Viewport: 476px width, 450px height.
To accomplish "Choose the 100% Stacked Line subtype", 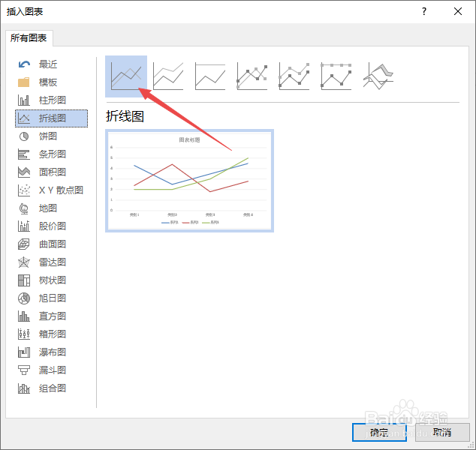I will point(210,76).
